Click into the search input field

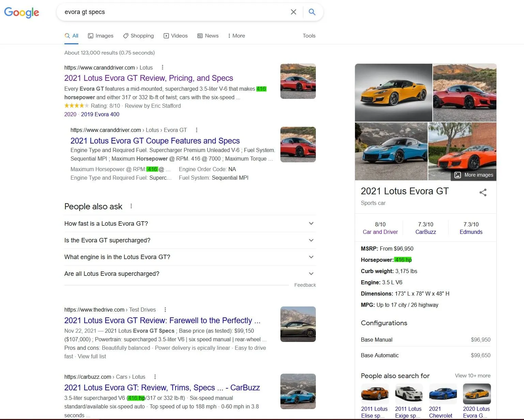170,12
